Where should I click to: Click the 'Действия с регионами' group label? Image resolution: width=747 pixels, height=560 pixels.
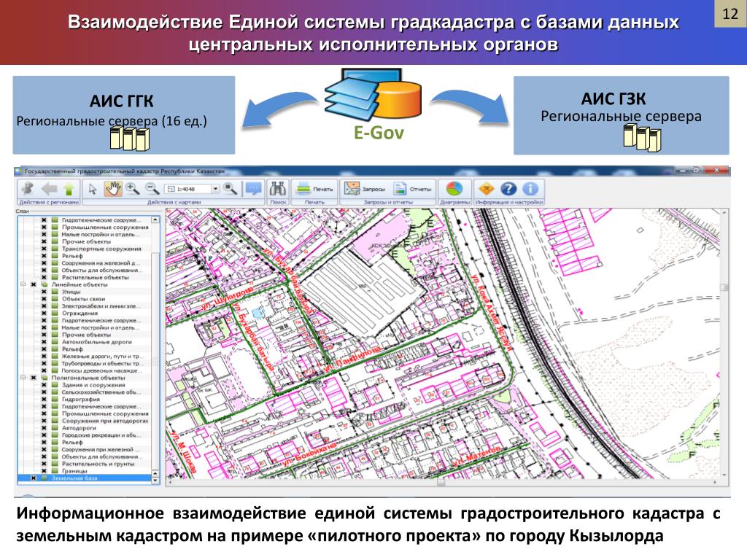[x=49, y=202]
